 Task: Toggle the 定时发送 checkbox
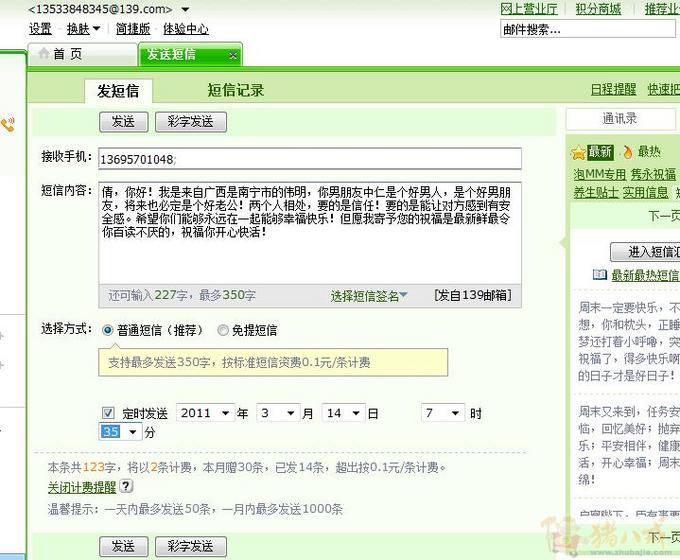click(108, 413)
